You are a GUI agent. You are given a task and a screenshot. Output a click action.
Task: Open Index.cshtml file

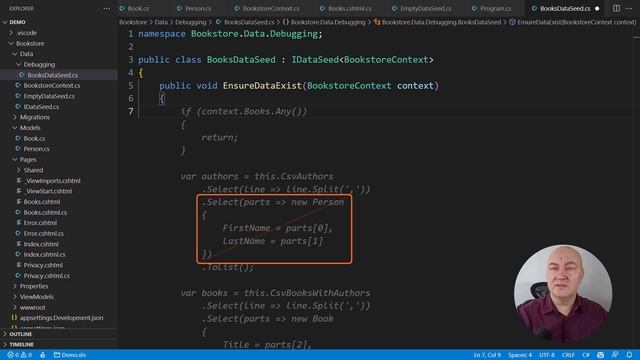click(41, 244)
